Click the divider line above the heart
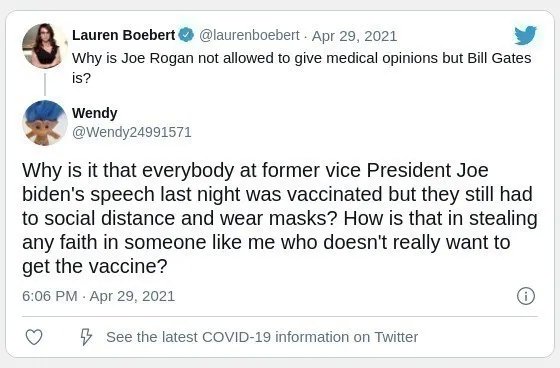Viewport: 560px width, 368px height. click(280, 317)
